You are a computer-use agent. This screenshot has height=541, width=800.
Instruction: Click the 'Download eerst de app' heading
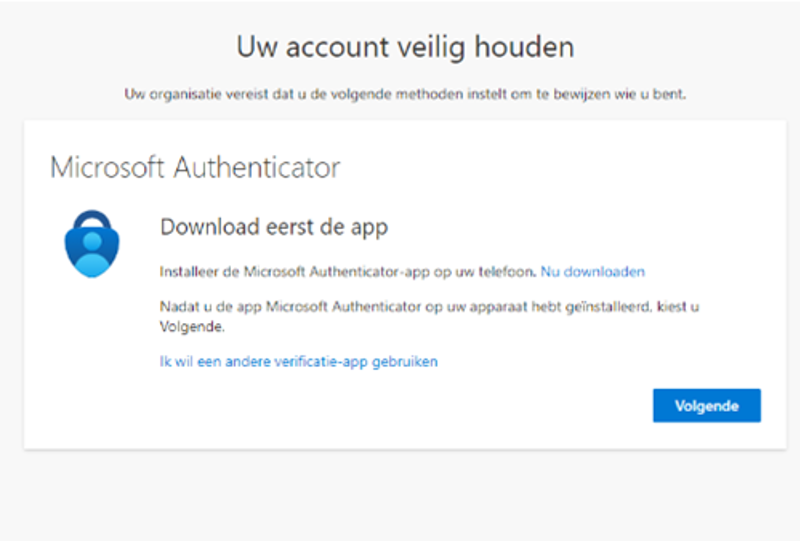click(x=274, y=227)
